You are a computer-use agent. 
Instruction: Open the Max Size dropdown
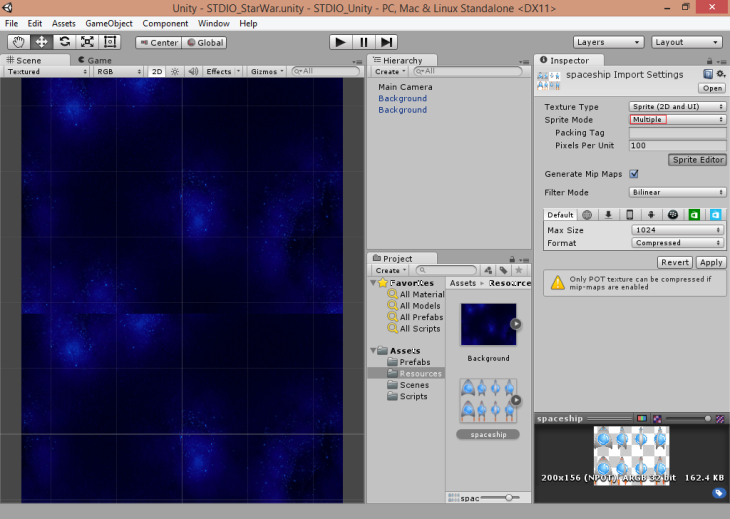[677, 230]
